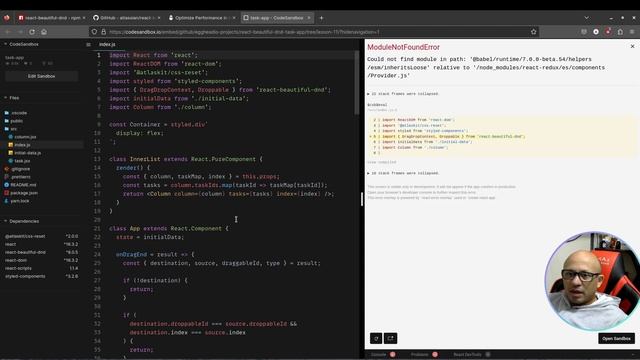Bookmark this page with the star icon

click(x=533, y=32)
